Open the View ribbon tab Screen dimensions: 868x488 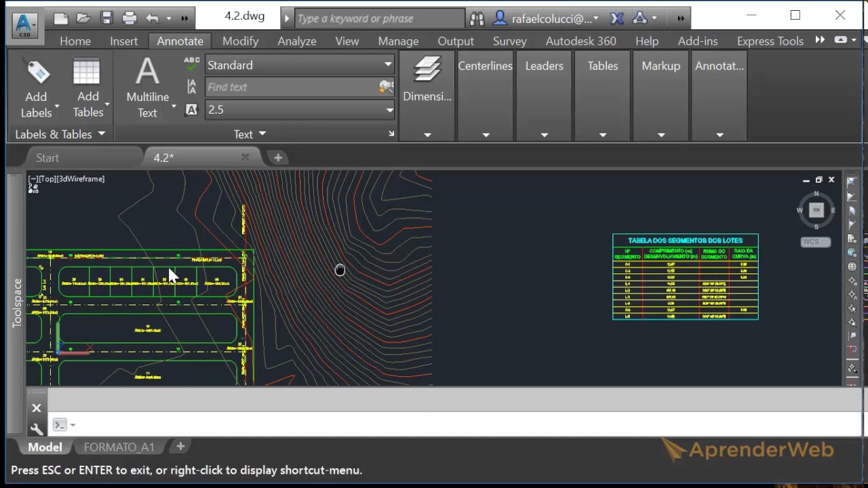pyautogui.click(x=347, y=41)
